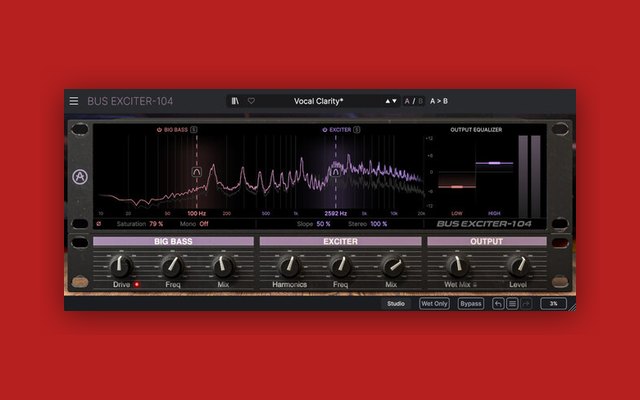Image resolution: width=640 pixels, height=400 pixels.
Task: Click the BIG BASS section header
Action: (x=173, y=241)
